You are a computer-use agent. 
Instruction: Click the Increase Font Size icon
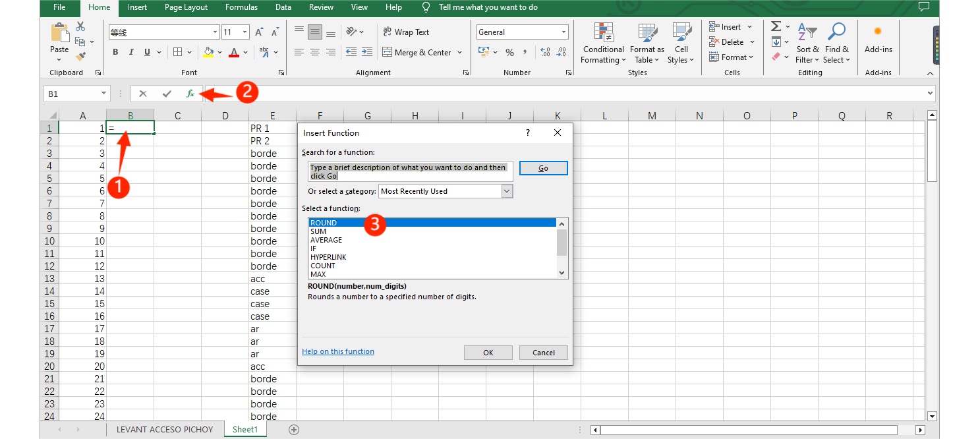(259, 32)
